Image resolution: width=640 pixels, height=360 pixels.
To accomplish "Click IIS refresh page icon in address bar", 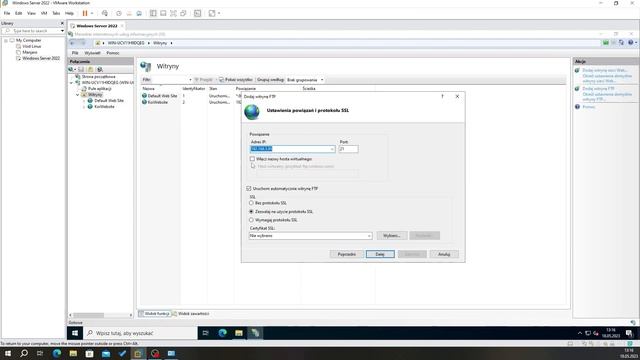I will tap(621, 42).
